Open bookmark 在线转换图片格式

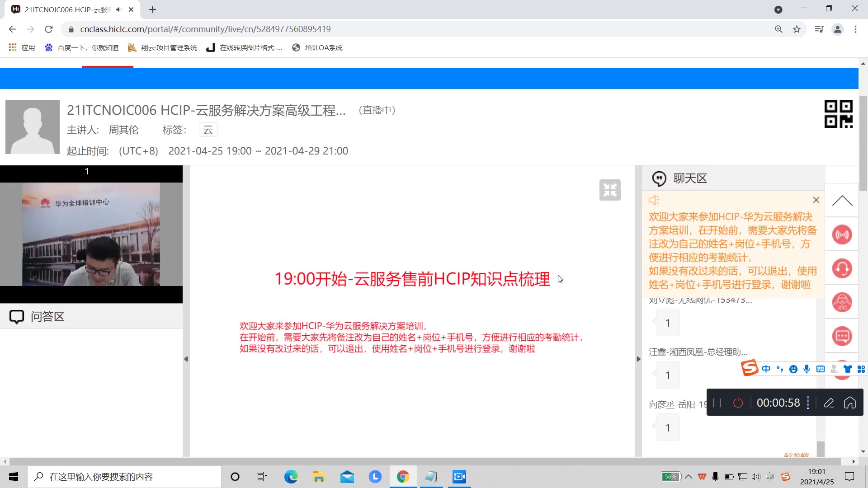click(x=244, y=47)
